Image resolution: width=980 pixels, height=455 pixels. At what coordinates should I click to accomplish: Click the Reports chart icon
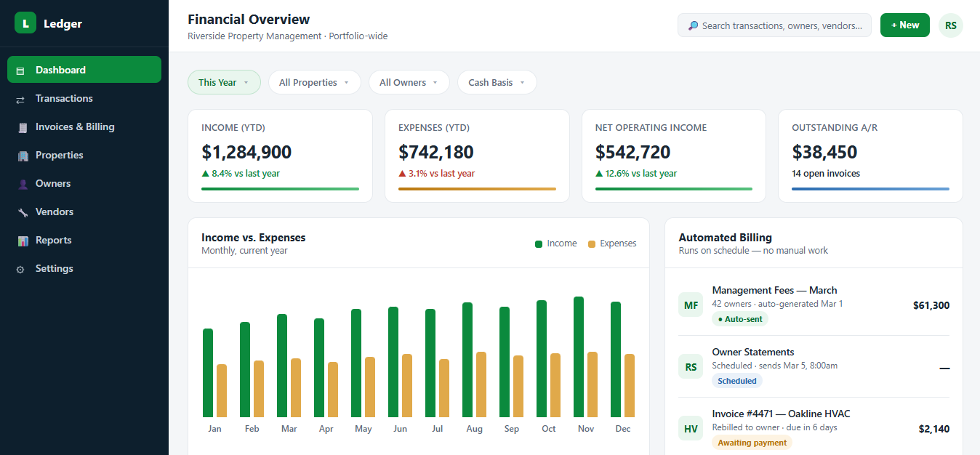[23, 241]
